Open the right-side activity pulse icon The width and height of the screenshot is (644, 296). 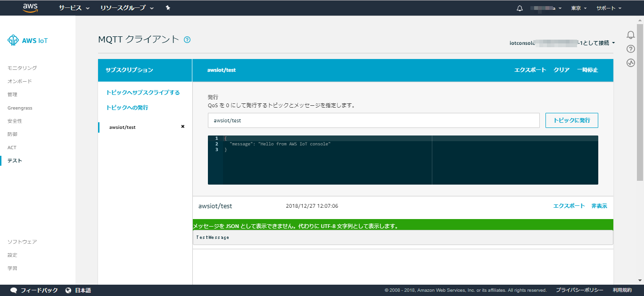point(631,63)
